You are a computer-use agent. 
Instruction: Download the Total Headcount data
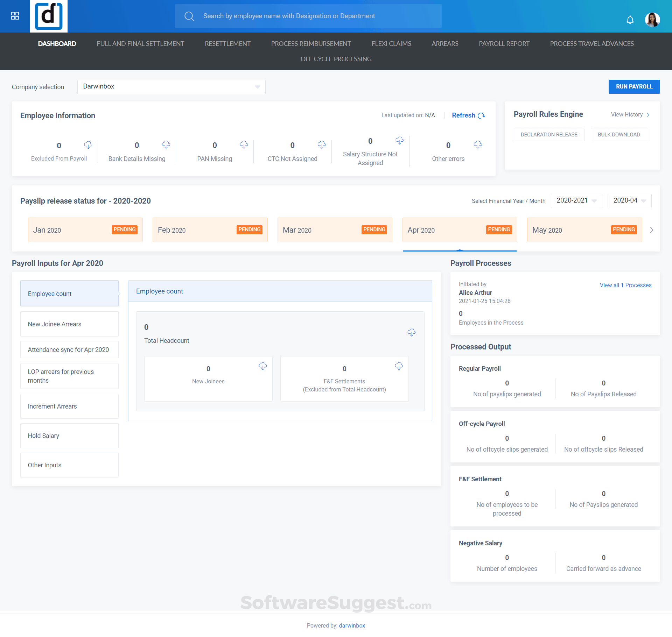412,333
